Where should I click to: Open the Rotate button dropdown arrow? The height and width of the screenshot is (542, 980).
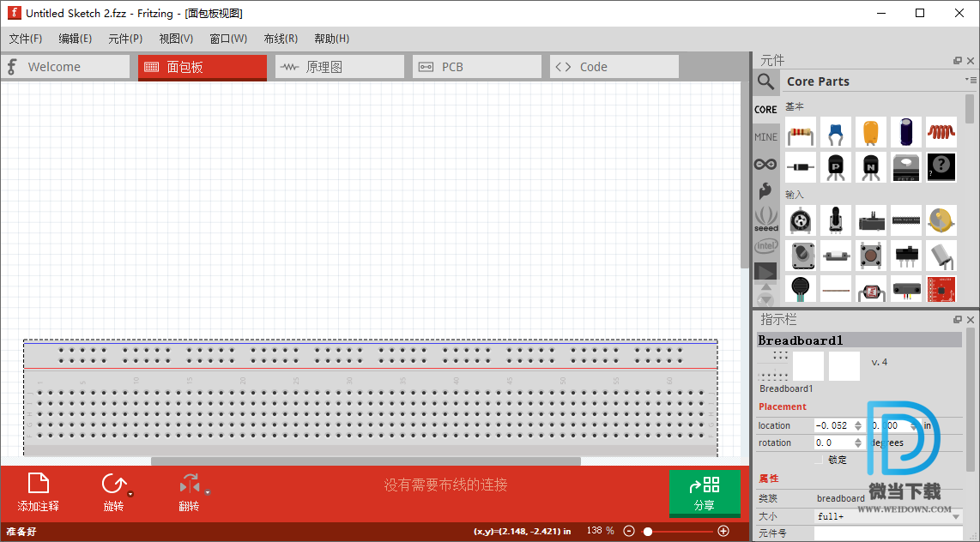point(130,494)
